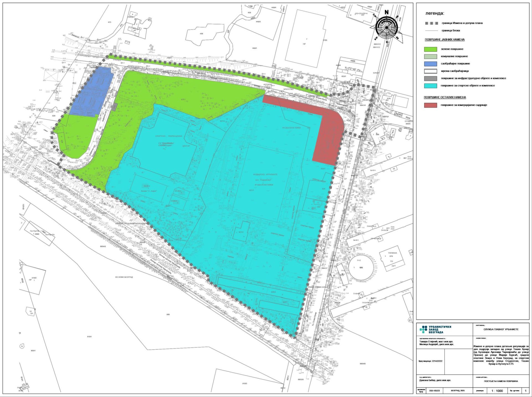Click the СЛУЖБА ГЛАВНОГ УРБАНИСТЕ cell
Viewport: 532px width, 397px height.
pos(501,329)
